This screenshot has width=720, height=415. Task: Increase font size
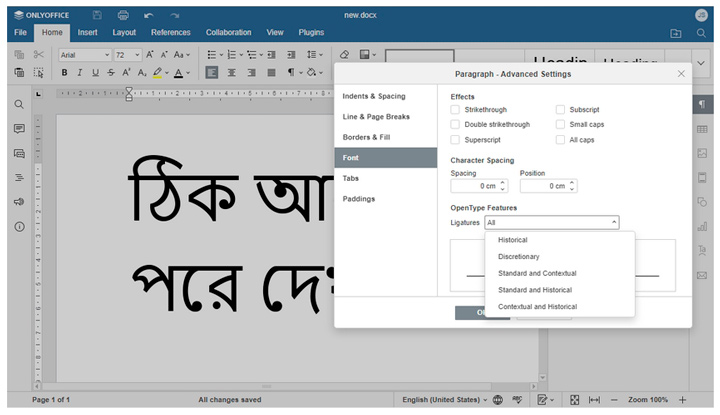pyautogui.click(x=150, y=55)
